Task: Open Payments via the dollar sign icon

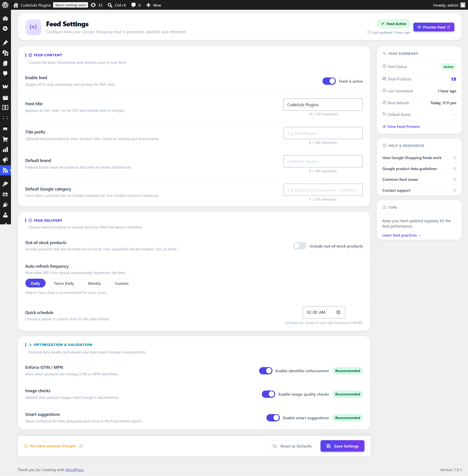Action: (x=5, y=108)
